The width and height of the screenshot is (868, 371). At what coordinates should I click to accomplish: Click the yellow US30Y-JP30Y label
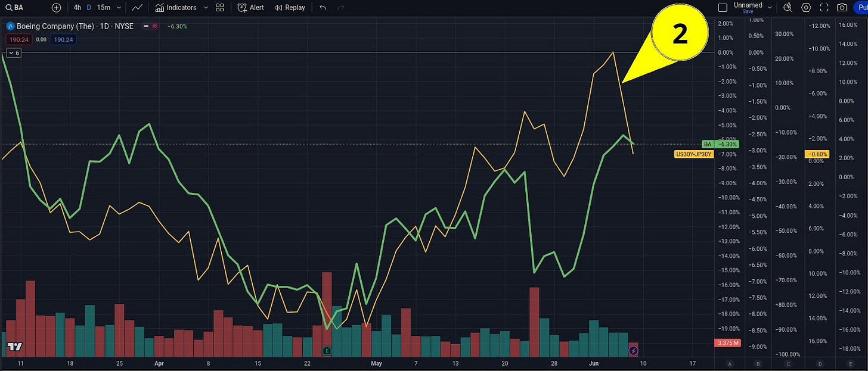tap(693, 154)
